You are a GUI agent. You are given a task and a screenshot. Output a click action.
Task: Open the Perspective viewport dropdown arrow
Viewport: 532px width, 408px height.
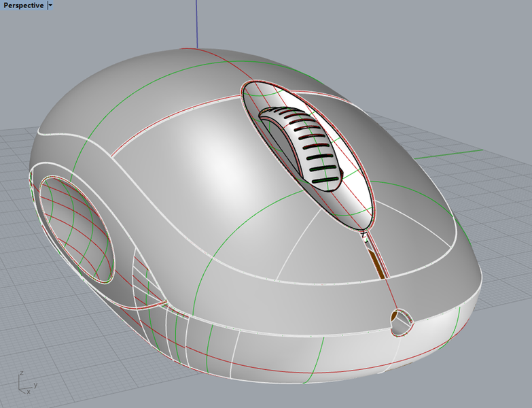[50, 5]
